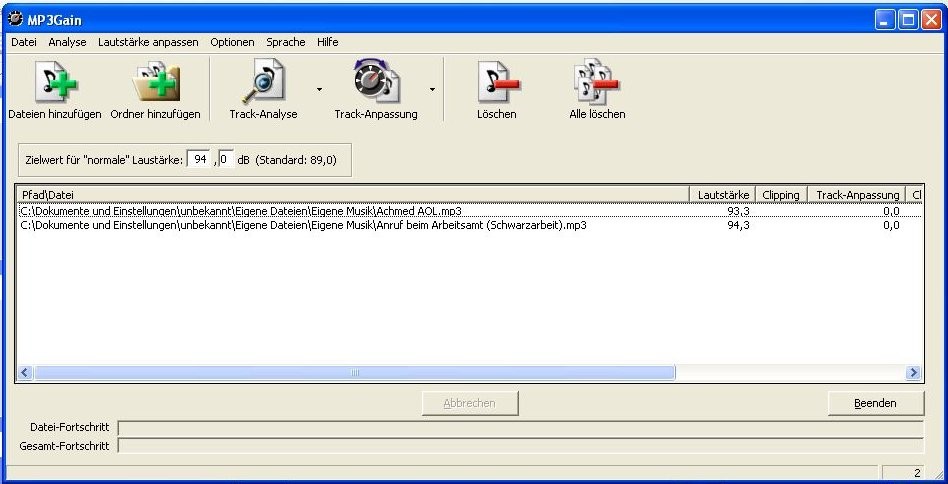The height and width of the screenshot is (484, 948).
Task: Click the target volume field showing 94
Action: tap(200, 160)
